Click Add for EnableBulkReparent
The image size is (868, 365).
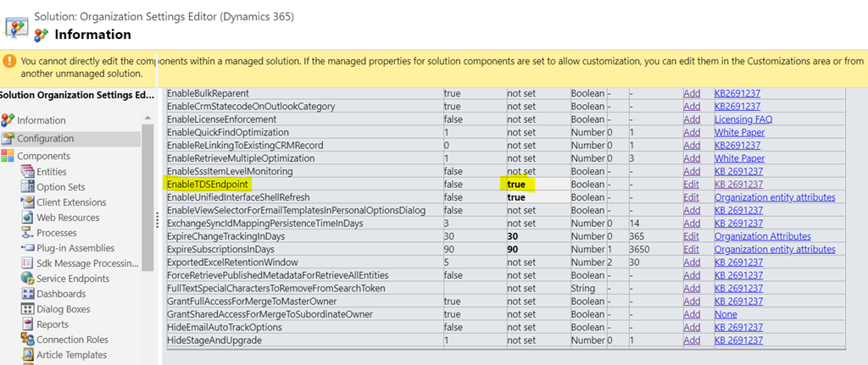pyautogui.click(x=692, y=93)
